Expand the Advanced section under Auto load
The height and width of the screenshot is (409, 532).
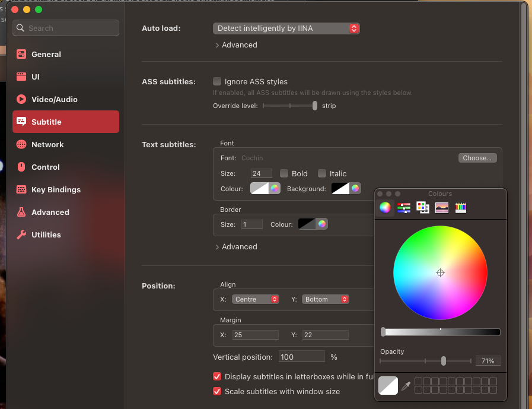pyautogui.click(x=237, y=45)
